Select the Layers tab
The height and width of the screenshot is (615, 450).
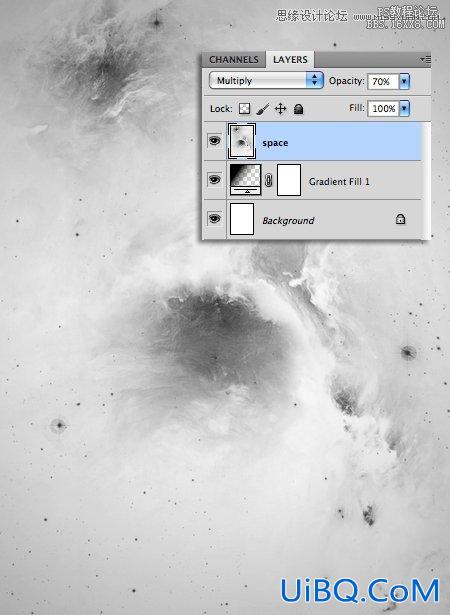coord(290,60)
